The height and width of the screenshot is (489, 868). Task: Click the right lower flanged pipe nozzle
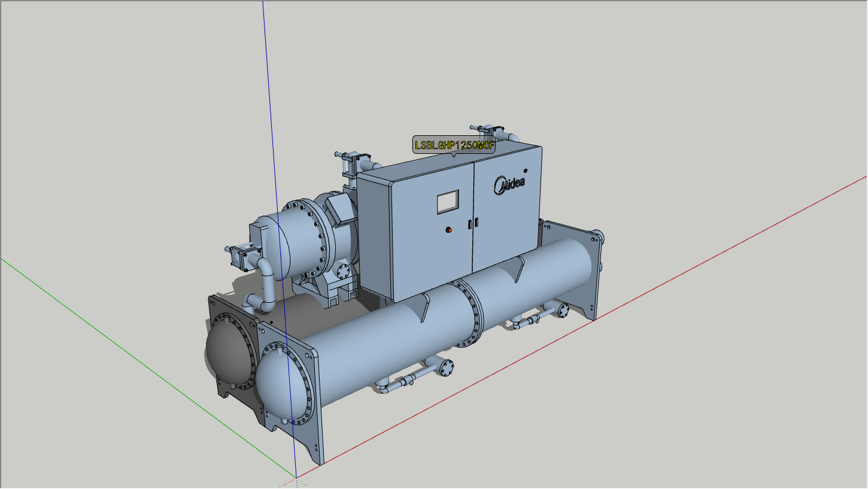pos(563,309)
